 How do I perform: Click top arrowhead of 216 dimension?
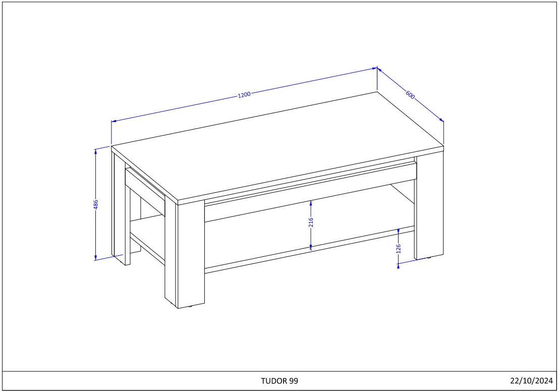click(x=311, y=203)
